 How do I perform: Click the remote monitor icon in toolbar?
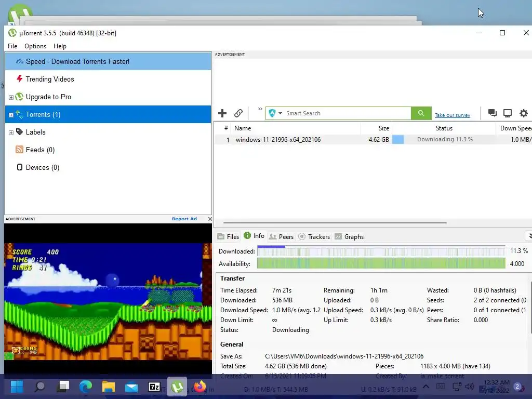tap(508, 113)
